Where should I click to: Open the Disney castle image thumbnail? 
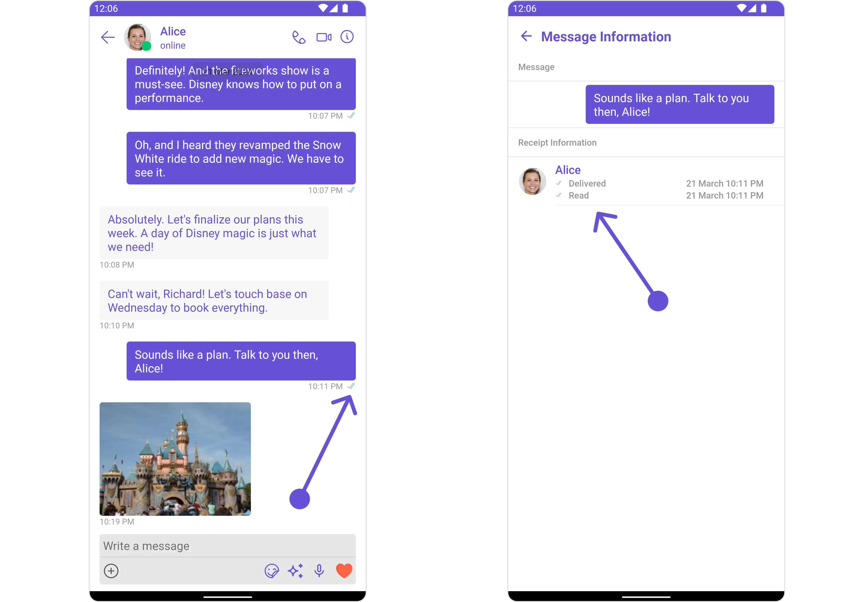click(x=175, y=459)
